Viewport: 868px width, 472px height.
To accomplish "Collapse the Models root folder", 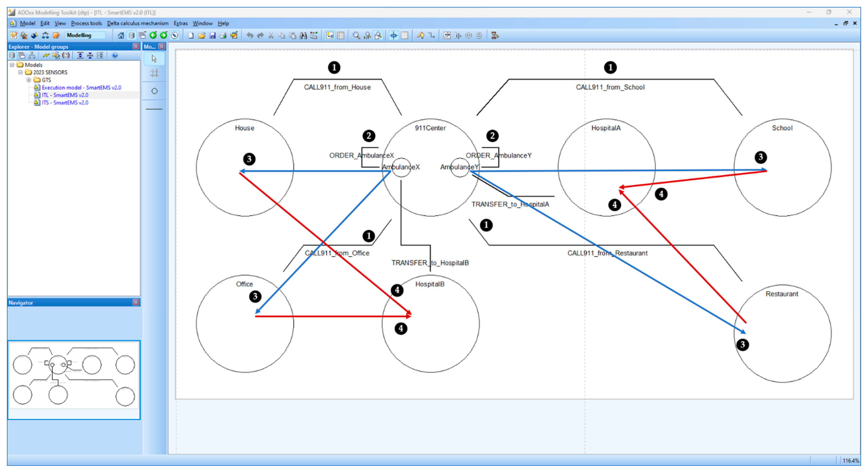I will [12, 65].
